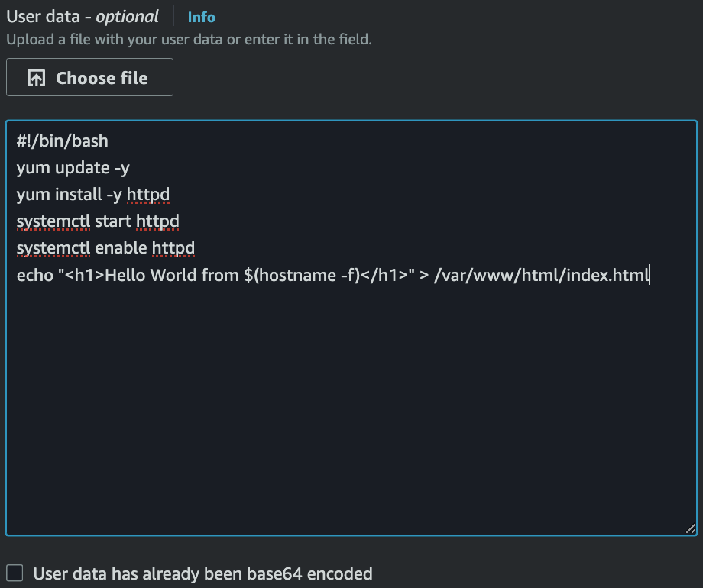Click the "Hello World" text in script
This screenshot has width=703, height=588.
pos(151,275)
